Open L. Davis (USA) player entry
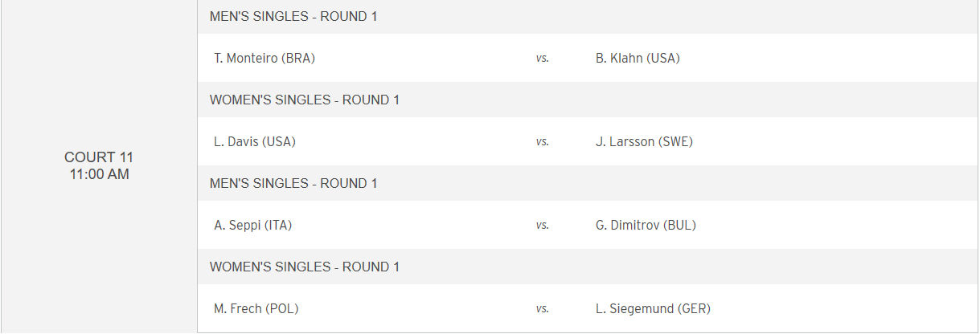This screenshot has height=334, width=980. tap(255, 141)
